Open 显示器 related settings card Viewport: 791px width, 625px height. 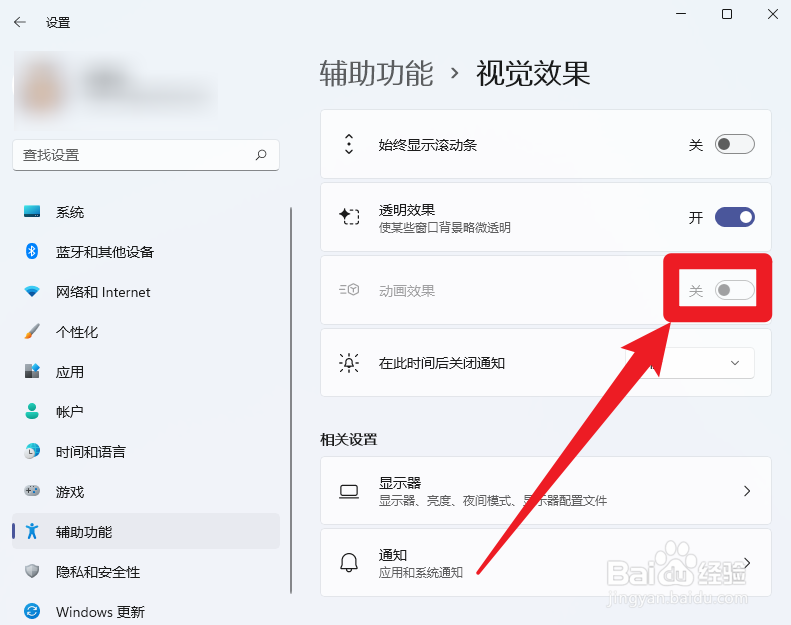click(546, 491)
